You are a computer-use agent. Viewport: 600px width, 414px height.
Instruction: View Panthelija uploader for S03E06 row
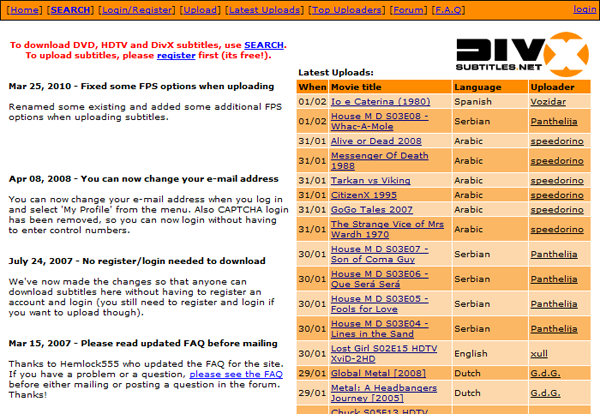[x=554, y=279]
